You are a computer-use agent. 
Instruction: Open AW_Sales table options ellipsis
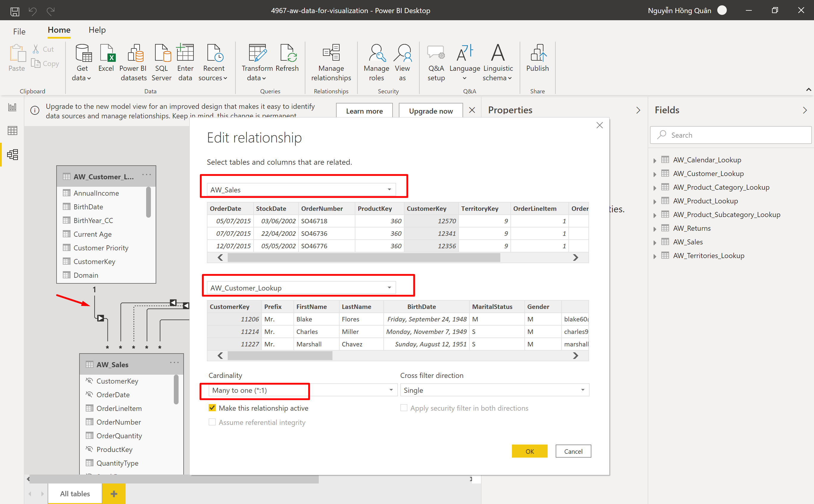(x=174, y=363)
